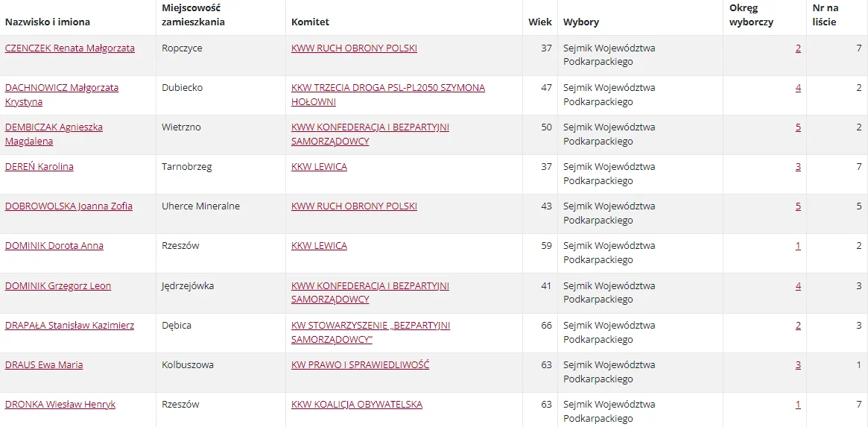Open KWW RUCH OBRONY POLSKI in CZENCZEK row
868x427 pixels.
click(x=355, y=48)
